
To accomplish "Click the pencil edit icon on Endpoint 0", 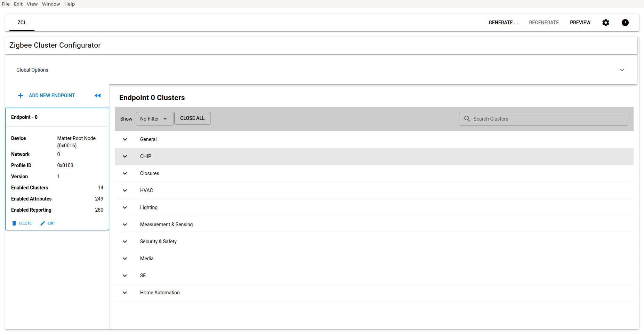I will pos(43,223).
